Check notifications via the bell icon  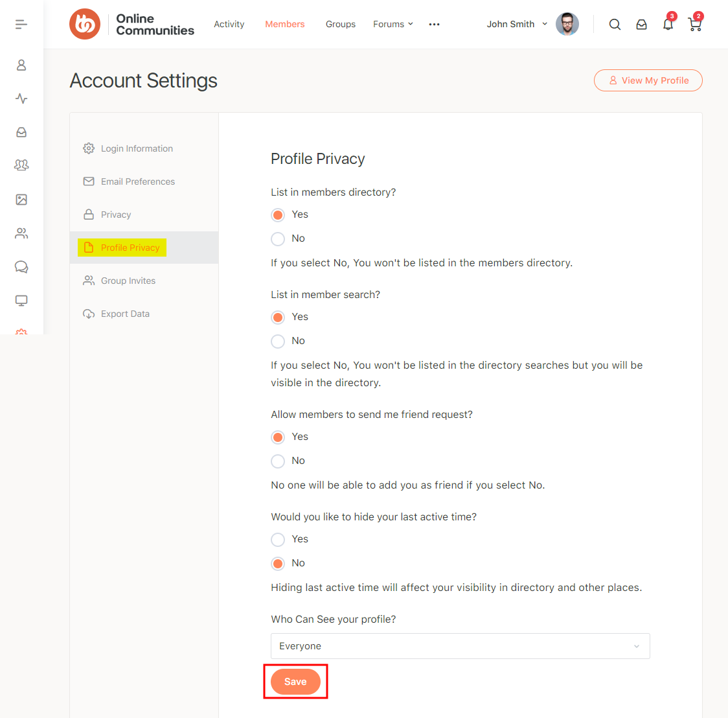(668, 24)
